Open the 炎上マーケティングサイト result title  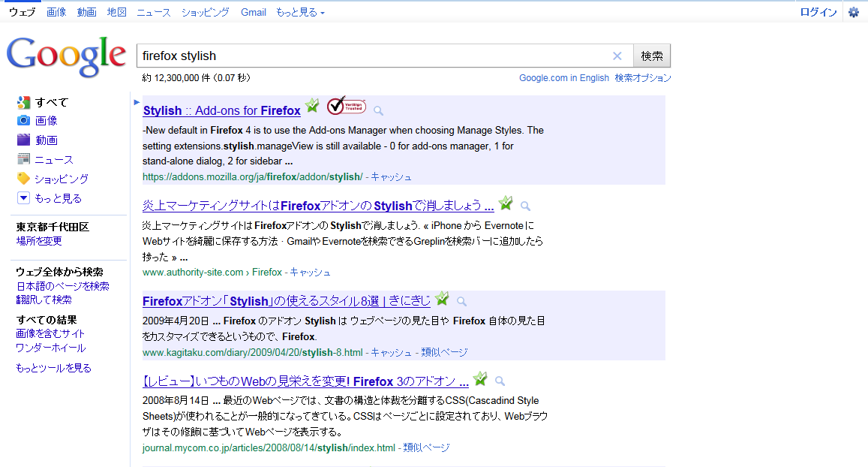[318, 206]
